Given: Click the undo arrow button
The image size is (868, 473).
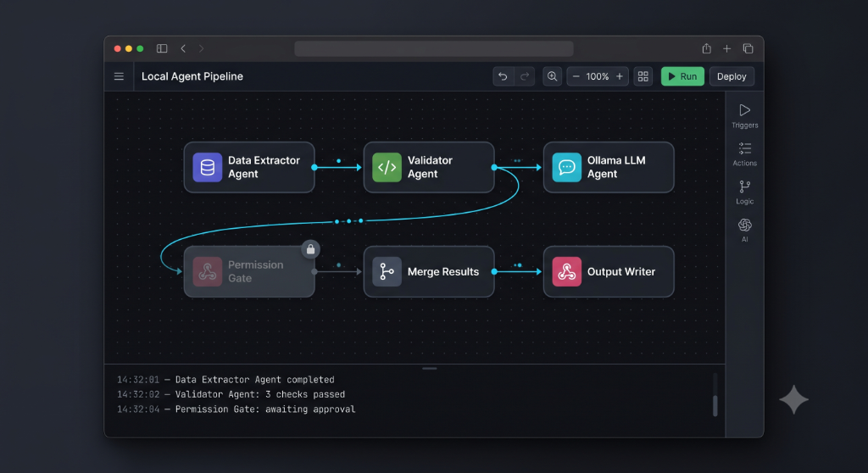Looking at the screenshot, I should pos(503,76).
